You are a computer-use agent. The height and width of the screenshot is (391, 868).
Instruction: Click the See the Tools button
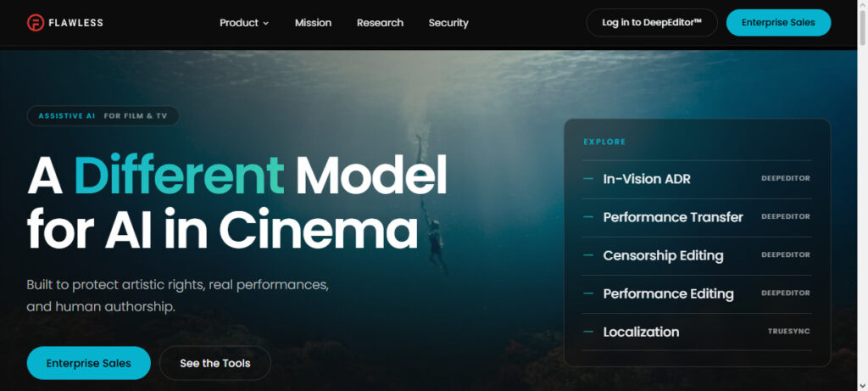coord(214,363)
